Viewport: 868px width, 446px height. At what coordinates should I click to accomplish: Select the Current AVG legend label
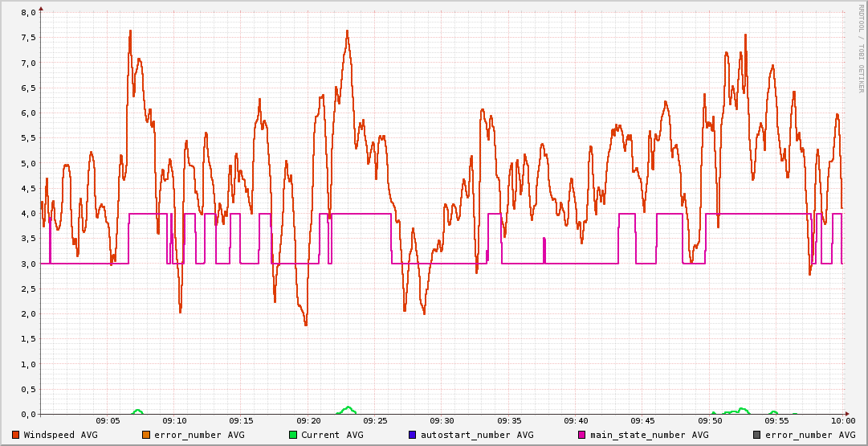(x=332, y=435)
